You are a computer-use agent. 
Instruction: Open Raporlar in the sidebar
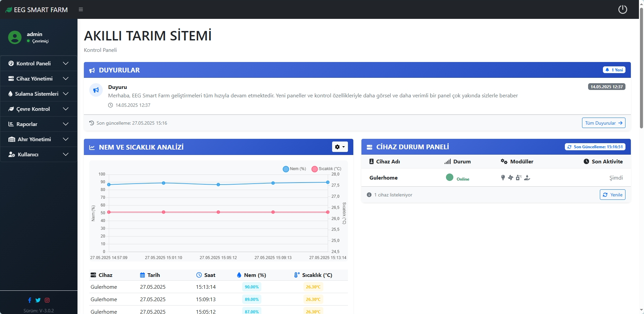39,124
